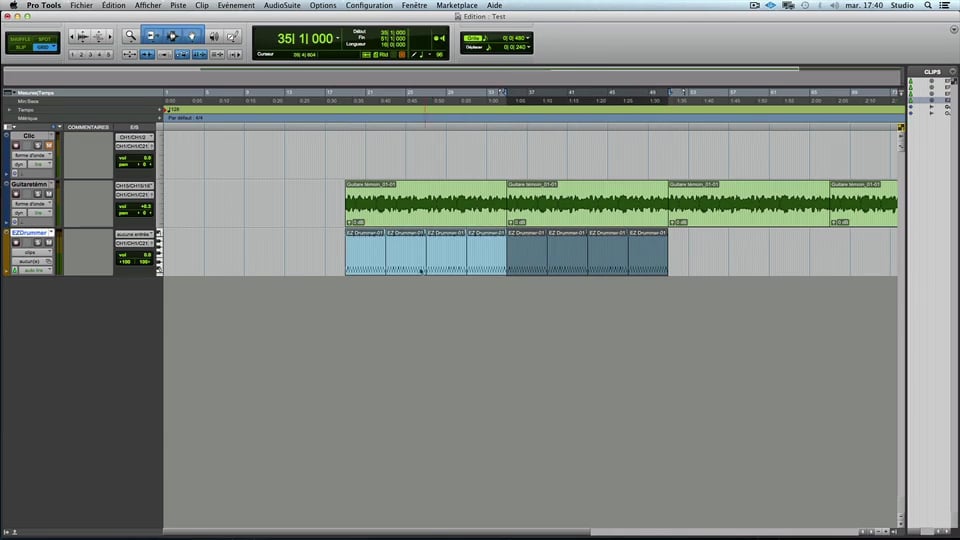Open the Clip menu

point(201,5)
